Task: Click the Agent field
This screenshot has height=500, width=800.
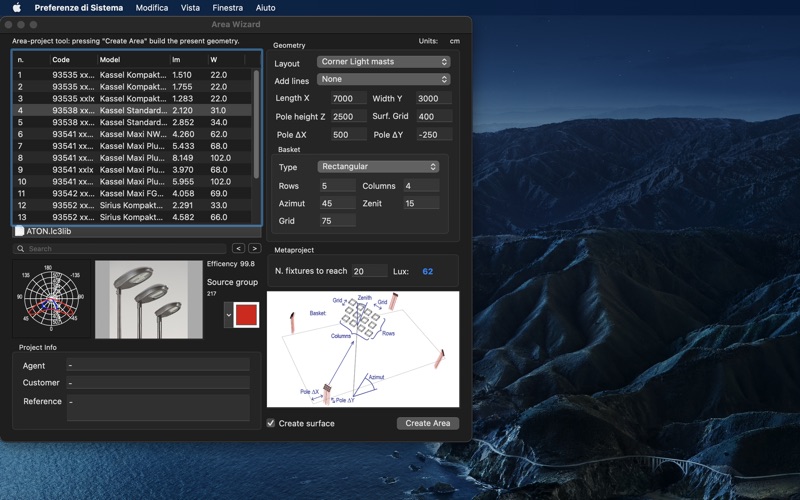Action: [x=158, y=365]
